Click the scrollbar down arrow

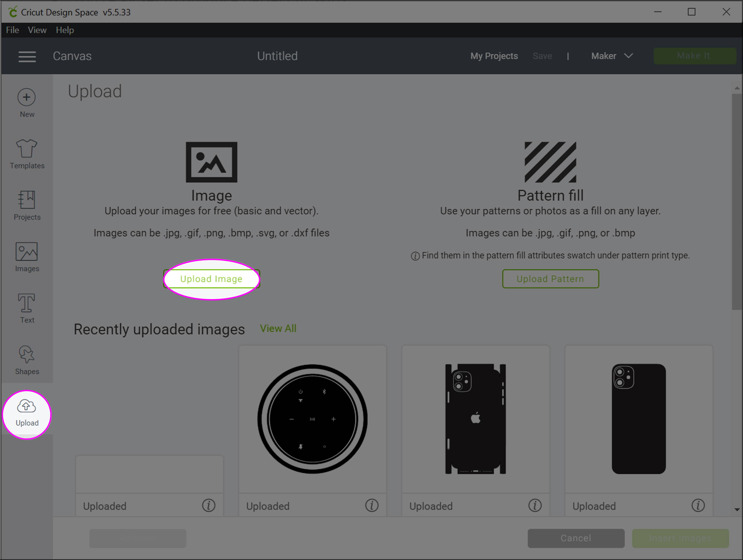737,510
